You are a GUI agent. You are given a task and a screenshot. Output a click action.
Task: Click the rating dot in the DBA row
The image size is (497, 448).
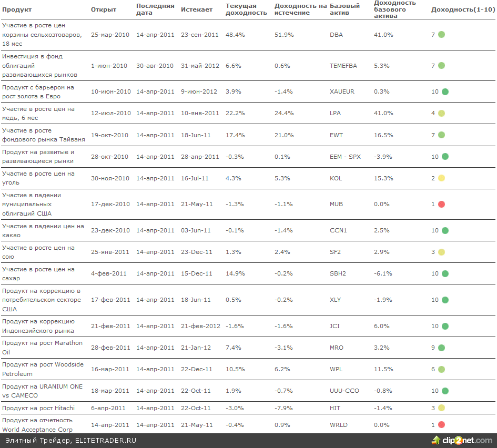pyautogui.click(x=441, y=35)
